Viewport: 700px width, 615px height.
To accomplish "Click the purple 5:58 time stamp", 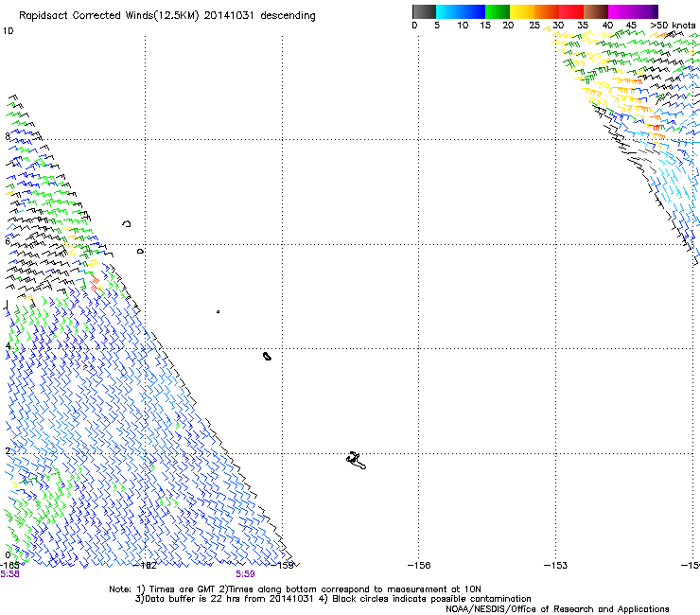I will [x=9, y=574].
